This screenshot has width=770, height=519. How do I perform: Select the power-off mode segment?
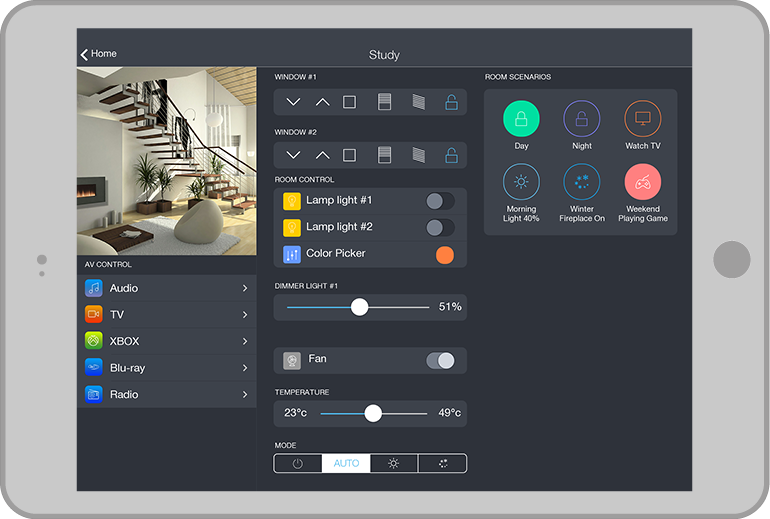(x=298, y=464)
